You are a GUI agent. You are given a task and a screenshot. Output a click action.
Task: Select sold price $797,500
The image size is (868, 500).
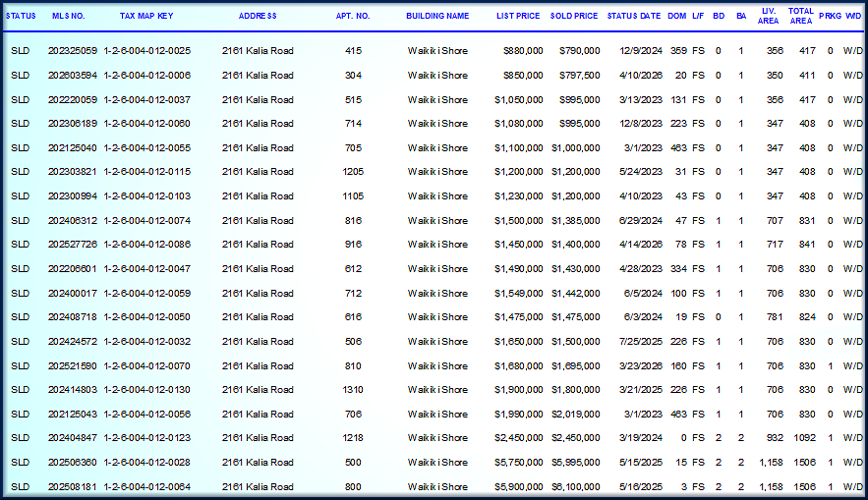point(580,76)
